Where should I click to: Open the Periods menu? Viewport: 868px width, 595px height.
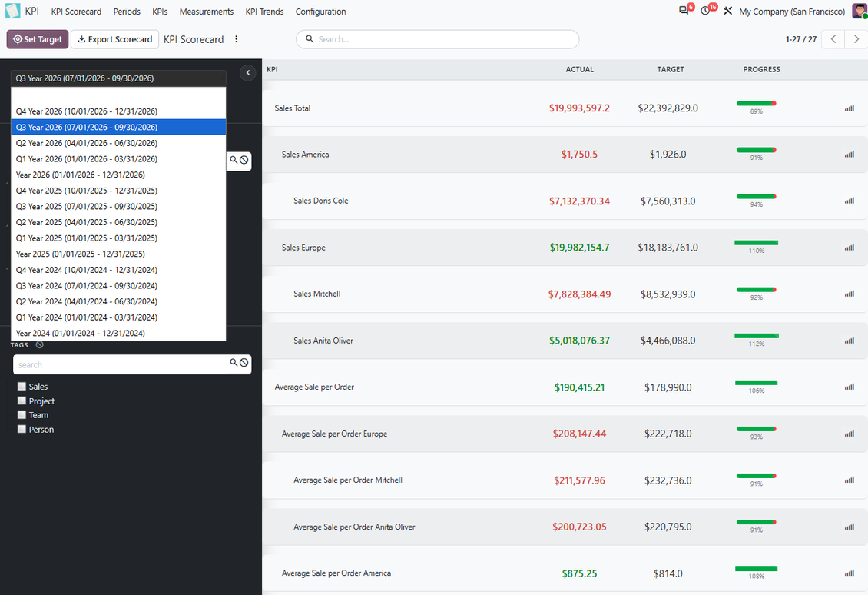(127, 12)
